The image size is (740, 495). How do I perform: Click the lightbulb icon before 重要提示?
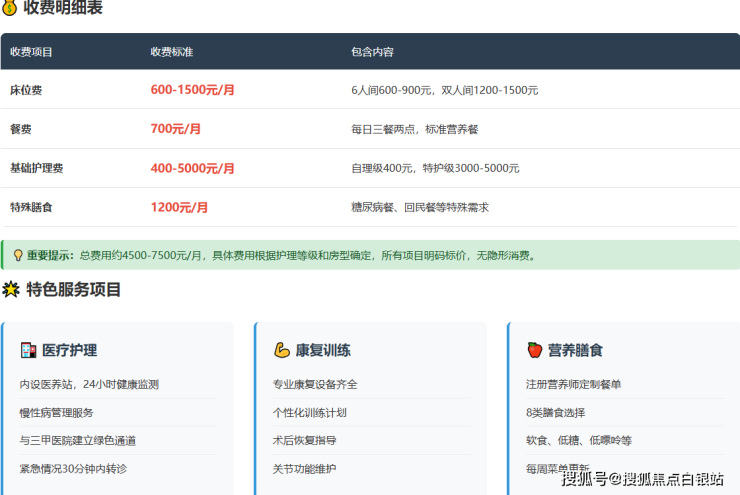17,255
